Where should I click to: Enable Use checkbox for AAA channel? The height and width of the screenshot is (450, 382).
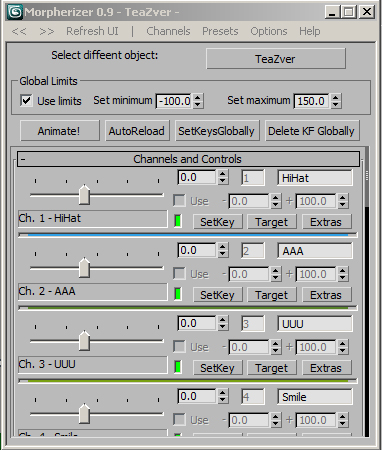pos(179,274)
